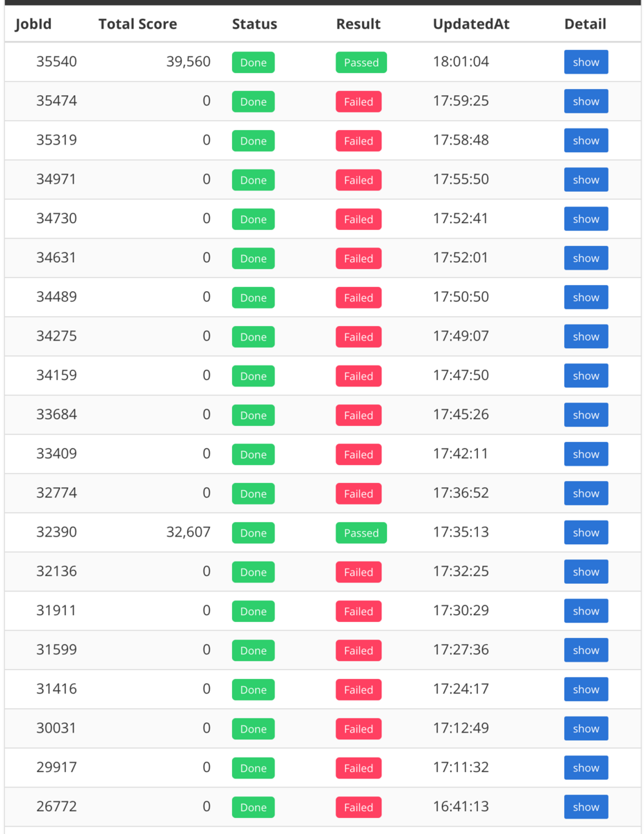Click timestamp 17:59:25
The width and height of the screenshot is (644, 834).
(461, 101)
